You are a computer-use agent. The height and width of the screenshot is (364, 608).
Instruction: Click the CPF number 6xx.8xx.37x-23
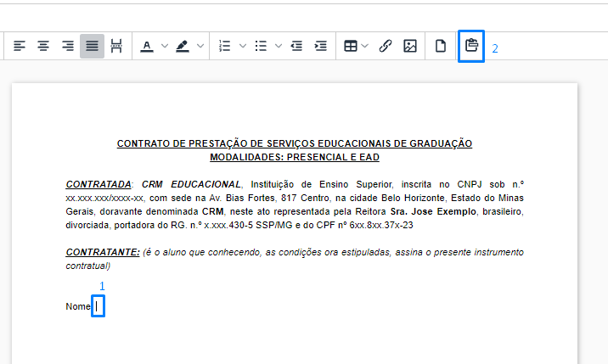(x=381, y=225)
